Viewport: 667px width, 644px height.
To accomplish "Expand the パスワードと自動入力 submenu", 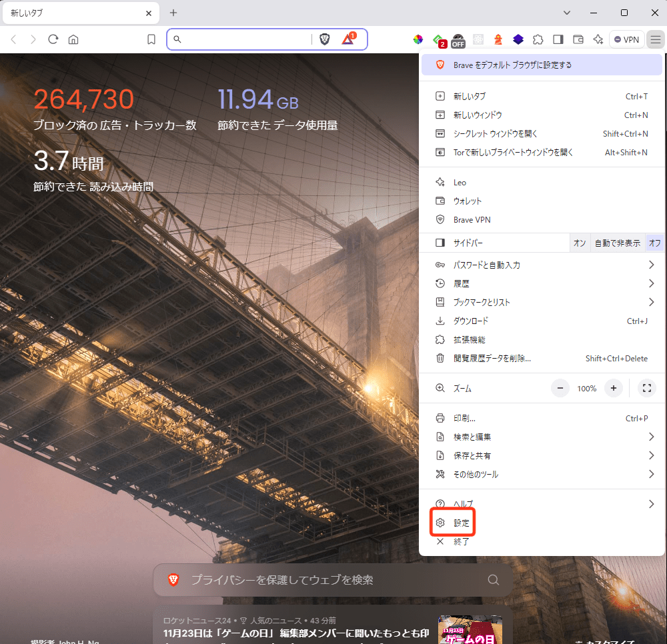I will (x=651, y=265).
